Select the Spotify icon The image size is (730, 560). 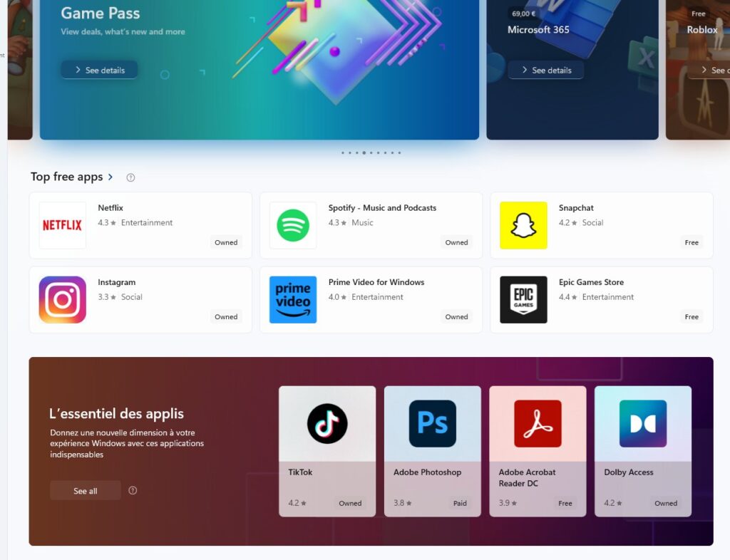(x=292, y=224)
